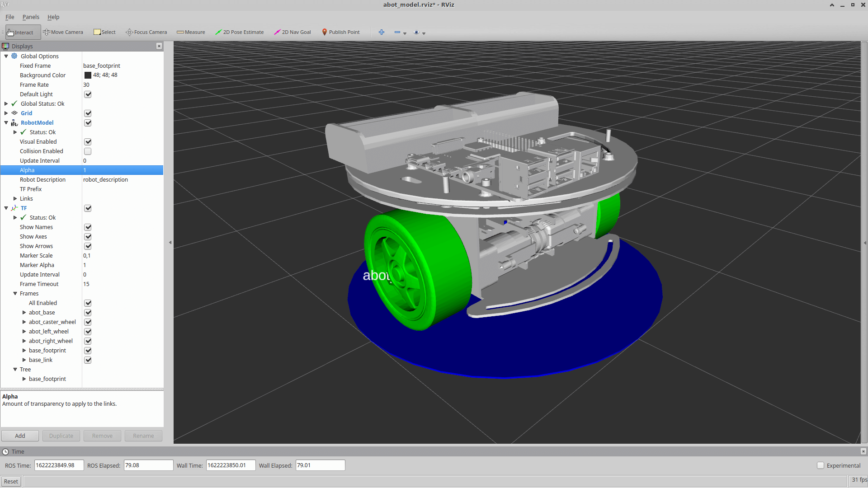
Task: Click the Reset button
Action: point(11,481)
